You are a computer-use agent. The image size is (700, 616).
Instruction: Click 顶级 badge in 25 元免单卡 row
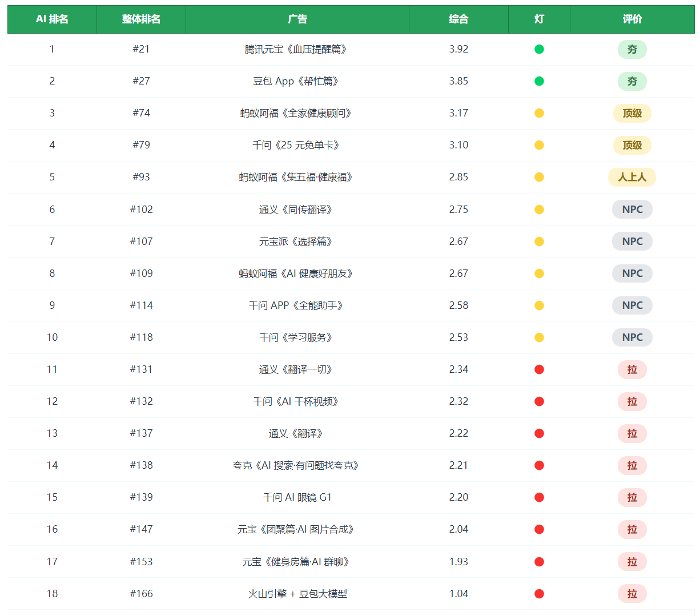pos(632,145)
